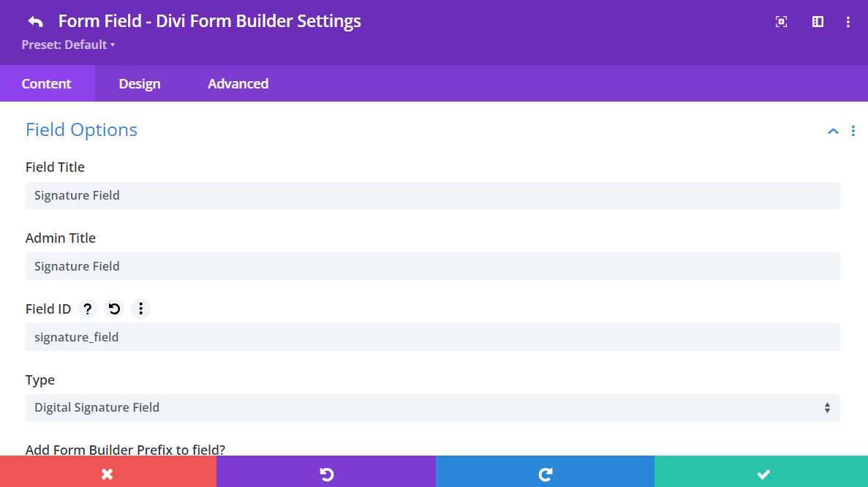868x487 pixels.
Task: Click the Field Title input showing Signature Field
Action: point(432,195)
